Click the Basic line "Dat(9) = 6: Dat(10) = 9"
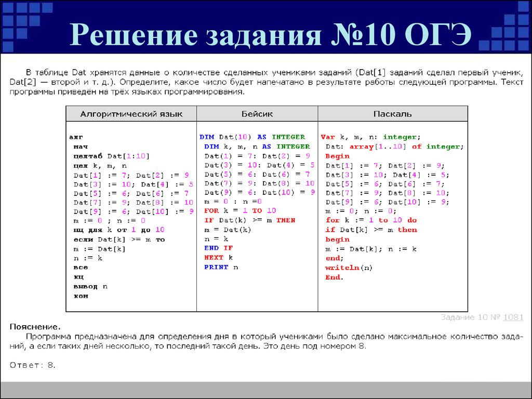Image resolution: width=532 pixels, height=399 pixels. point(260,192)
